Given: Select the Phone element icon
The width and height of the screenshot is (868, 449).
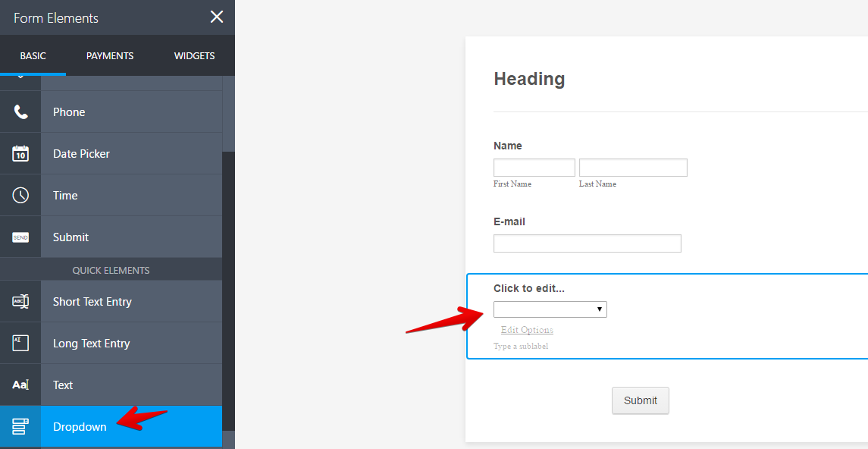Looking at the screenshot, I should 20,111.
